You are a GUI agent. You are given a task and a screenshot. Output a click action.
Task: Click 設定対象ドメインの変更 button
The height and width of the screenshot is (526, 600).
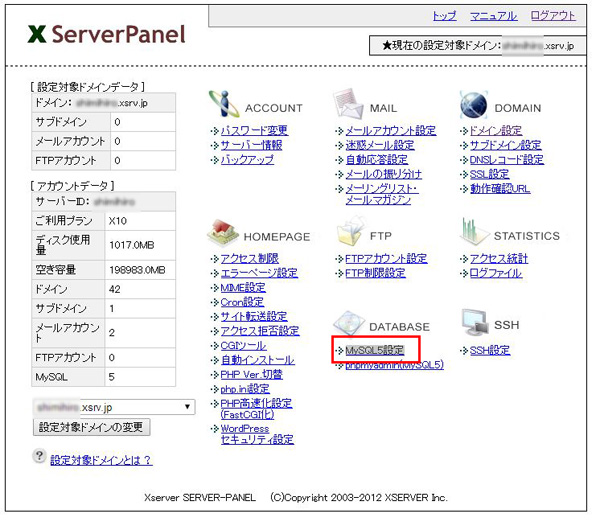point(91,427)
